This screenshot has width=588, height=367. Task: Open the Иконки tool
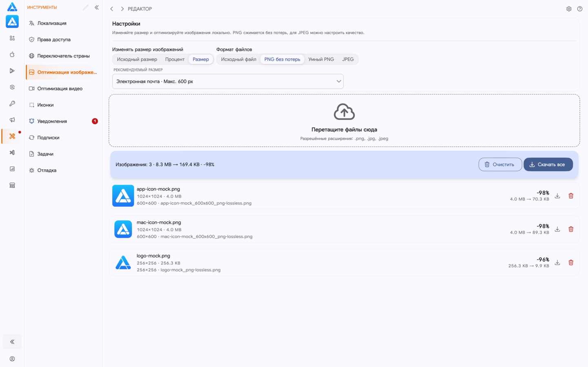point(63,105)
